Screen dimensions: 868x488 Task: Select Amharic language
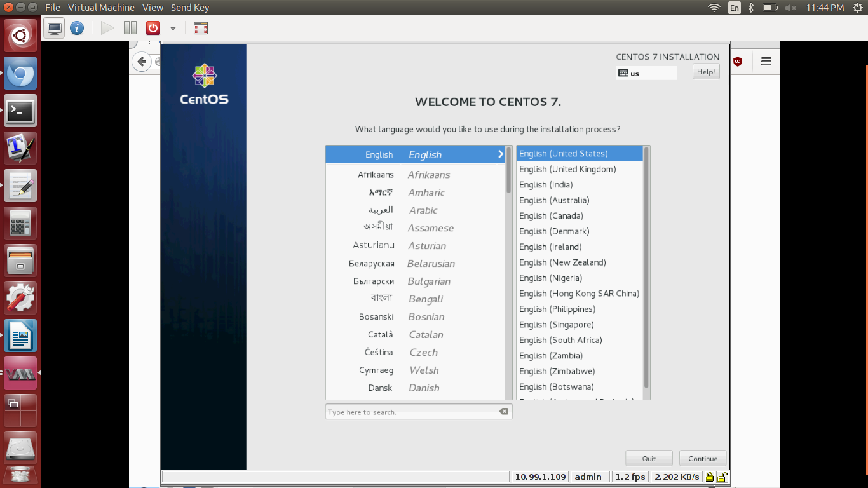pyautogui.click(x=416, y=193)
